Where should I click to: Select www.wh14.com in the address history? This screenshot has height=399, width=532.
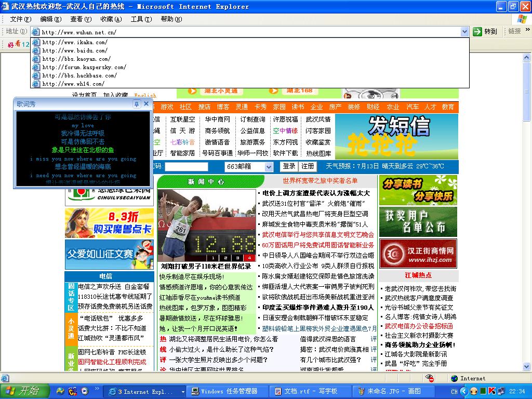click(73, 84)
